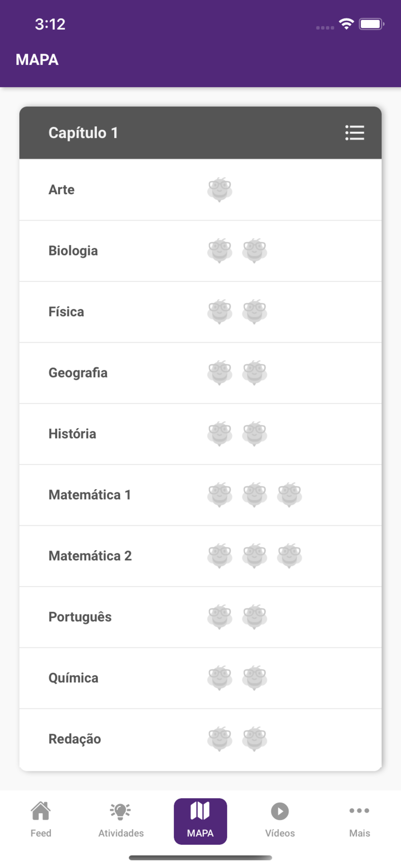The height and width of the screenshot is (868, 401).
Task: Select the first Português bee icon
Action: point(220,617)
